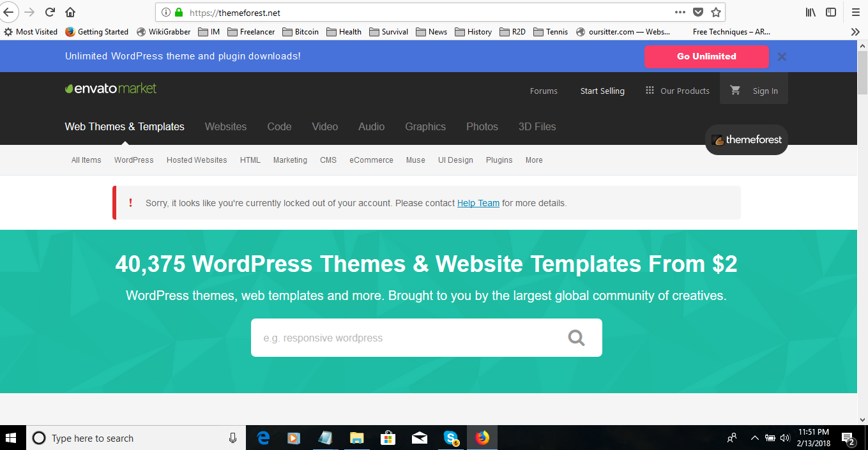Screen dimensions: 868x450
Task: Open the WordPress category menu
Action: point(133,160)
